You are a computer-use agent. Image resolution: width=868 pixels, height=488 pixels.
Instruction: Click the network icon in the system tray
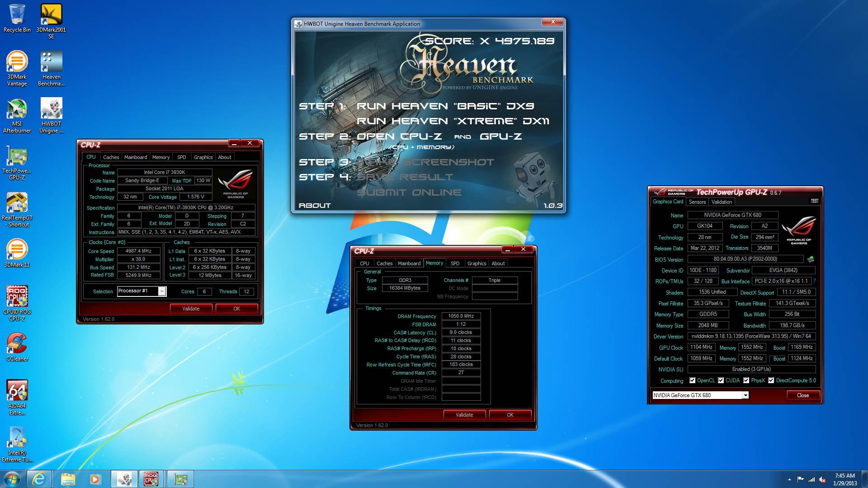811,480
